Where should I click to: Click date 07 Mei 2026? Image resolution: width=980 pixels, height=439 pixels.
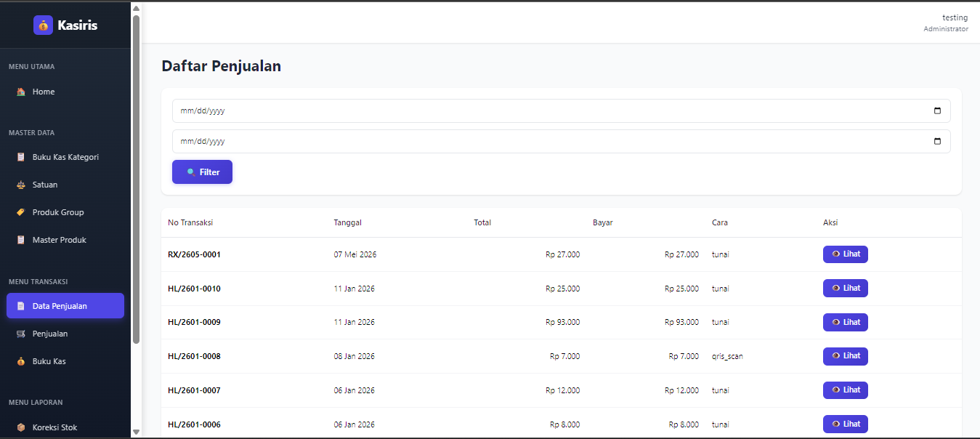(x=355, y=254)
